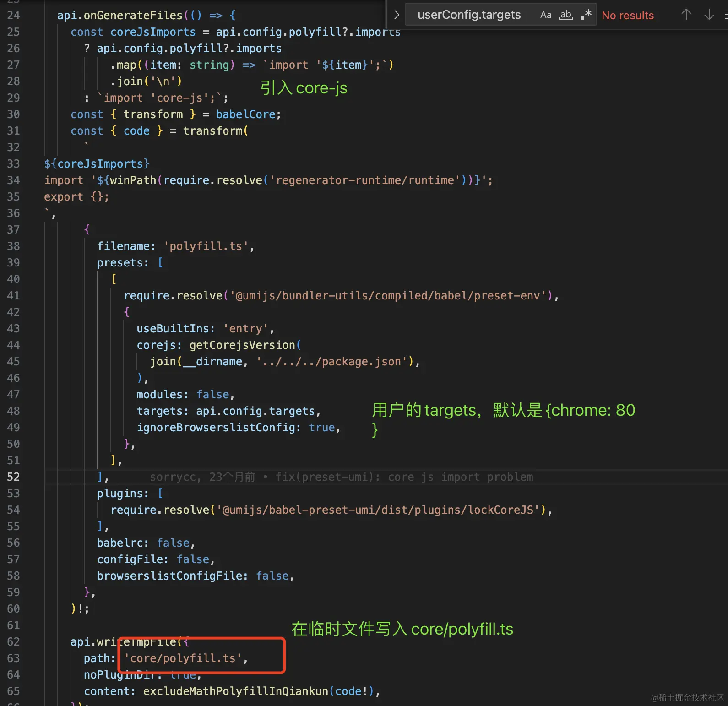
Task: Click 'polyfill.ts' filename string on line 38
Action: point(206,246)
